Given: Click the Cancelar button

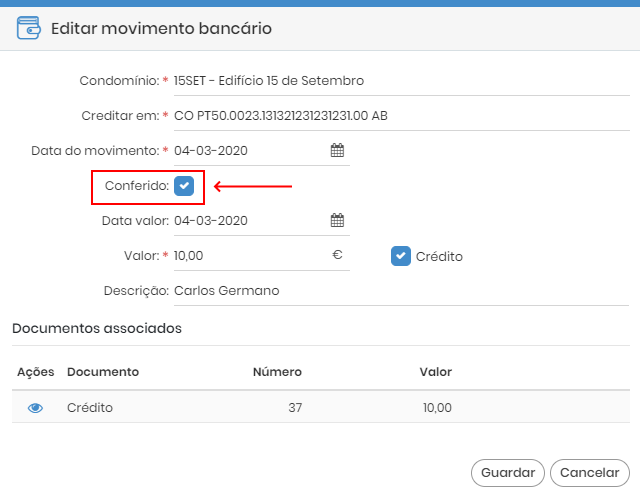Looking at the screenshot, I should (589, 473).
